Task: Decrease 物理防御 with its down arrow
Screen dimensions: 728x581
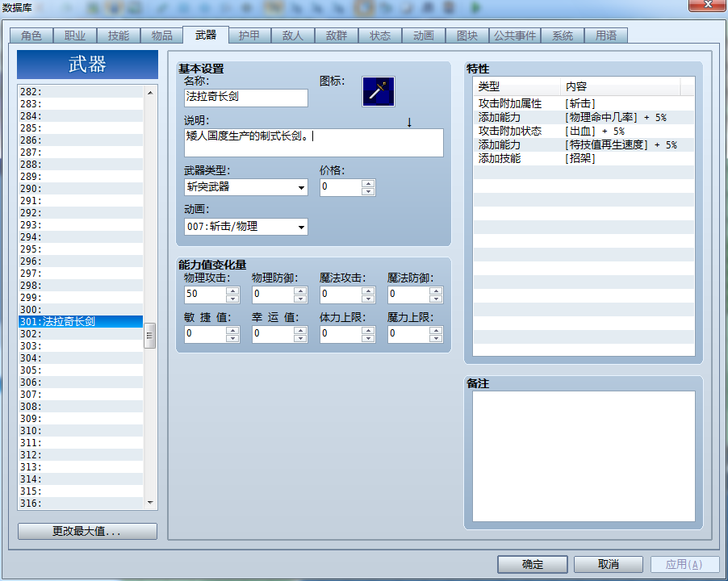Action: 300,299
